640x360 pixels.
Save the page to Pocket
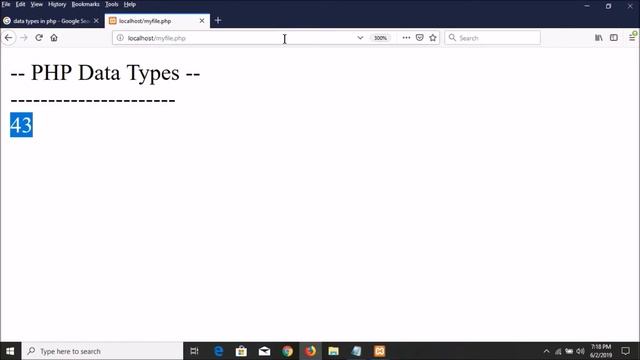click(419, 38)
